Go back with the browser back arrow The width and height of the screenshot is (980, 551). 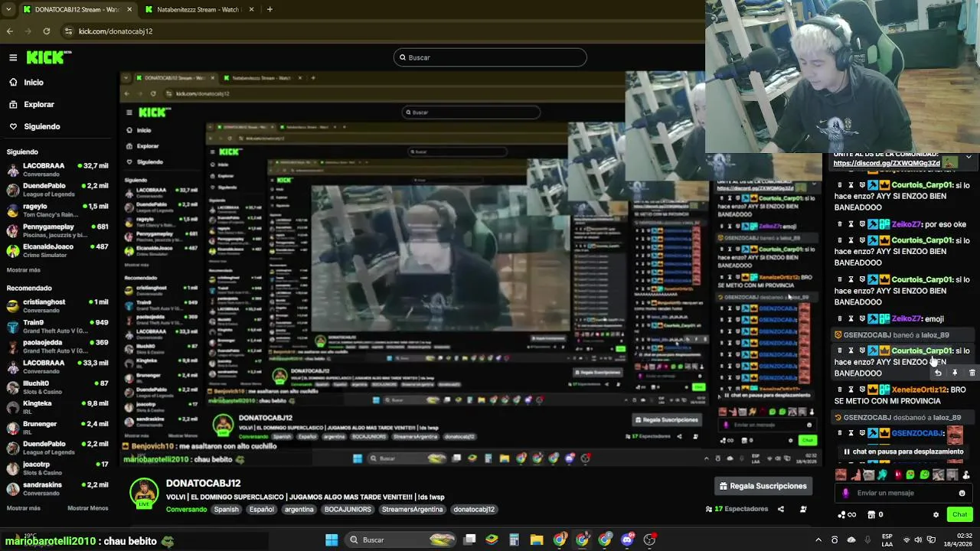10,31
